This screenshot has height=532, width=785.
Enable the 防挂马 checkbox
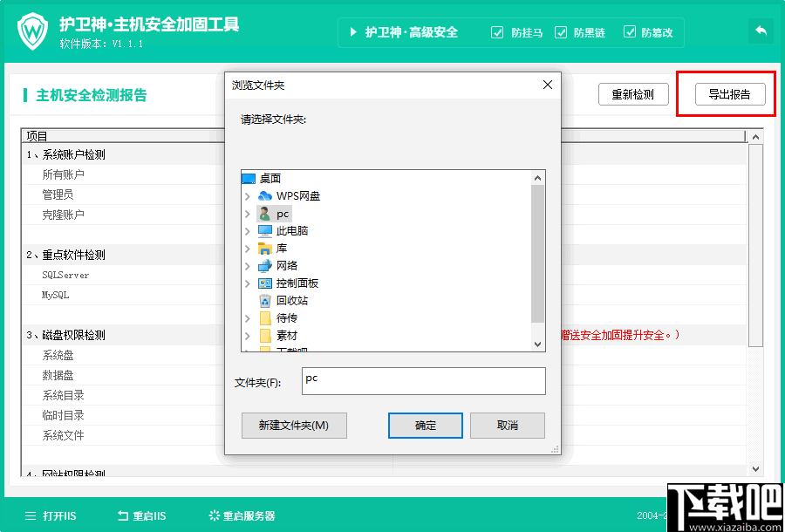[x=497, y=32]
